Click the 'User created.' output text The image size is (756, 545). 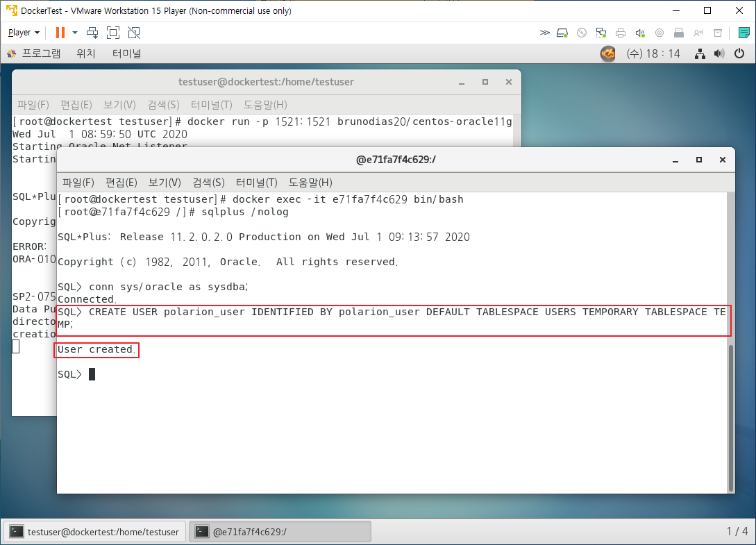pos(96,350)
